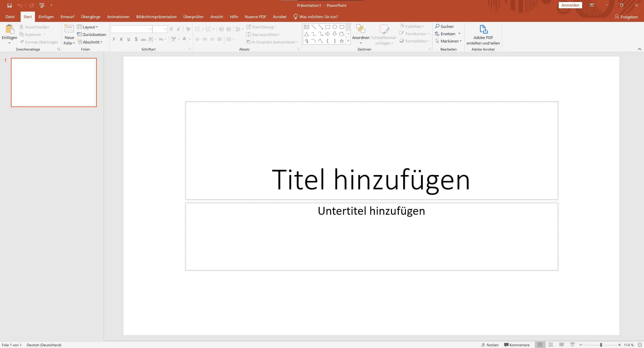Click Adobe PDF erstellen und teilen icon
Viewport: 644px width, 348px height.
coord(483,30)
